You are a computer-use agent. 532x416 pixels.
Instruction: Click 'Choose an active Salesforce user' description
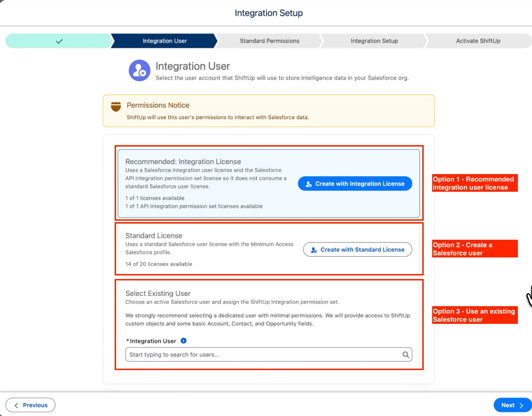coord(232,302)
